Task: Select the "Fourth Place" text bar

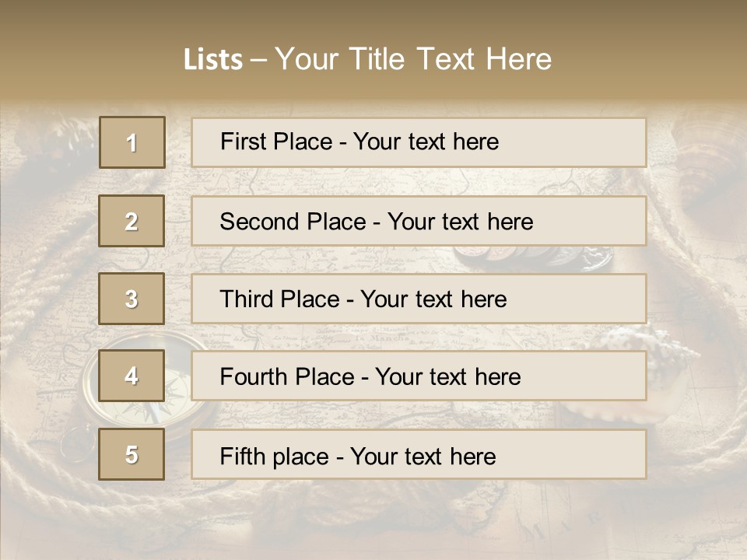Action: 419,376
